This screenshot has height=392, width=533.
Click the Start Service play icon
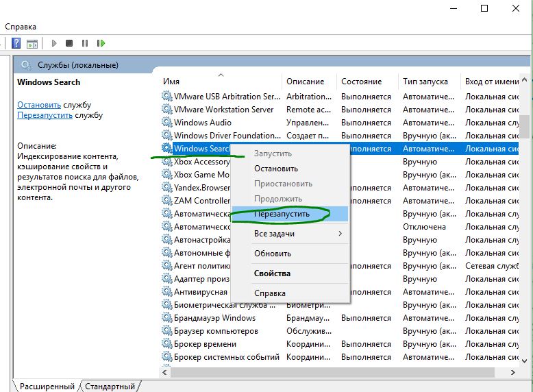tap(53, 43)
